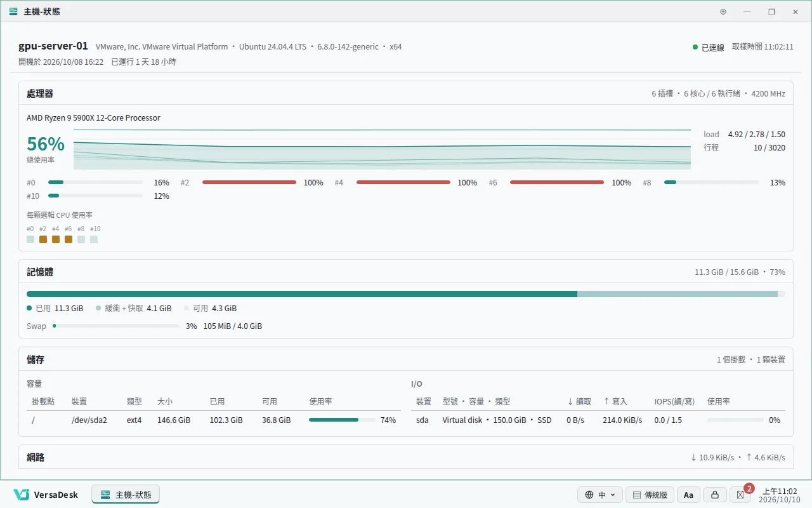The image size is (812, 508).
Task: Click the 56% total CPU usage value
Action: pyautogui.click(x=46, y=144)
